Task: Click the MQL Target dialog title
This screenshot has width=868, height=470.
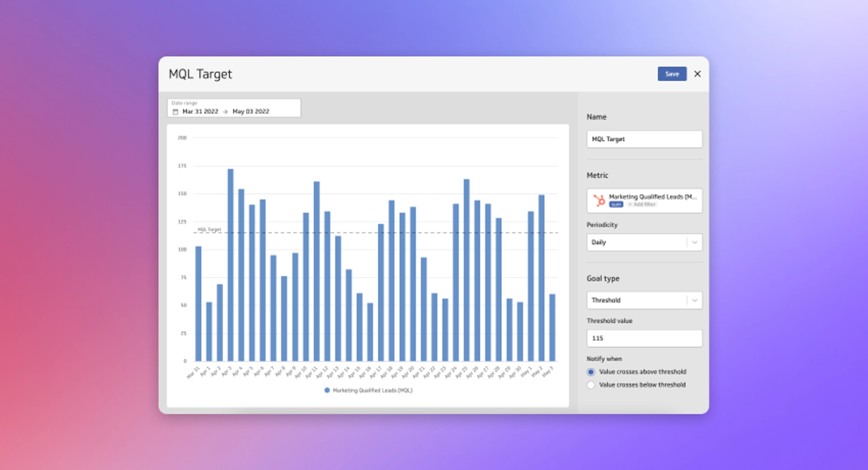Action: click(200, 74)
